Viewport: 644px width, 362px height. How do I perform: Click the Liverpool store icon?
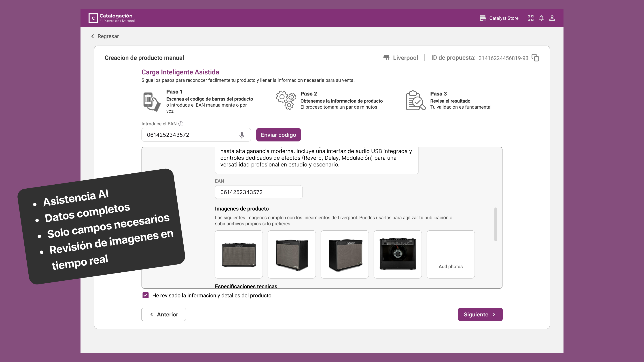point(386,58)
